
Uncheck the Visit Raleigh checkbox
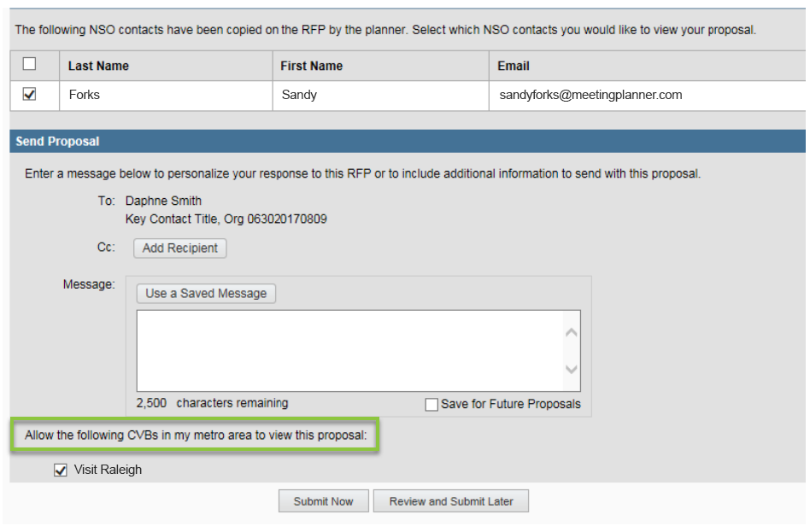click(x=61, y=470)
